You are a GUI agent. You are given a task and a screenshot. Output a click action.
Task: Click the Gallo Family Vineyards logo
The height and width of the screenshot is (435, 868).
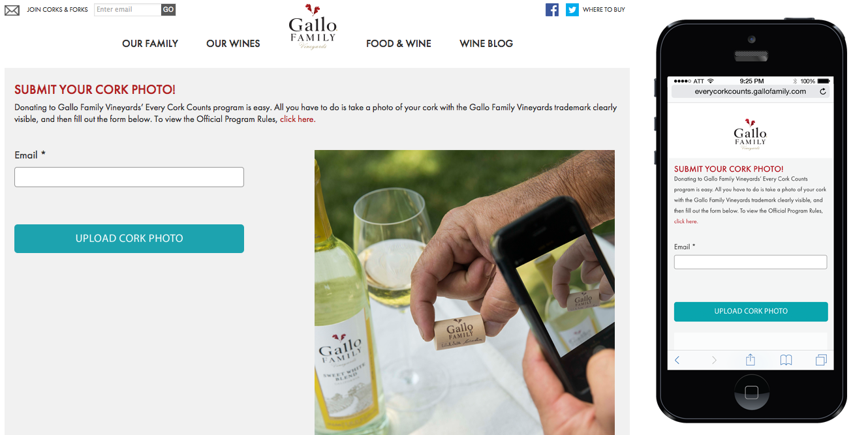[313, 26]
